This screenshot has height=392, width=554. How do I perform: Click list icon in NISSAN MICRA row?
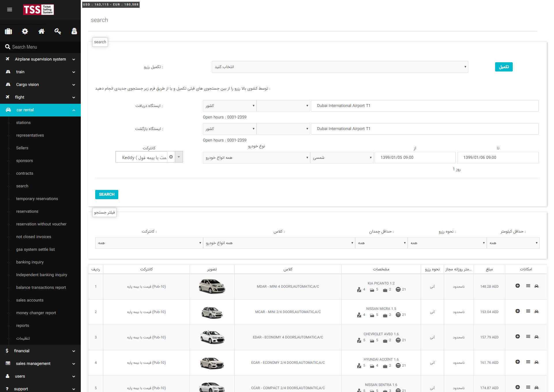tap(528, 311)
